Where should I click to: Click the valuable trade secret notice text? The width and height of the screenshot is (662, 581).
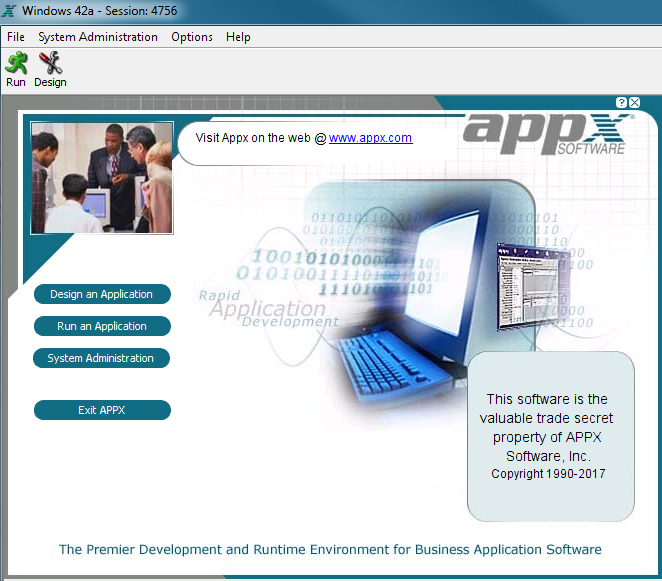(x=547, y=428)
